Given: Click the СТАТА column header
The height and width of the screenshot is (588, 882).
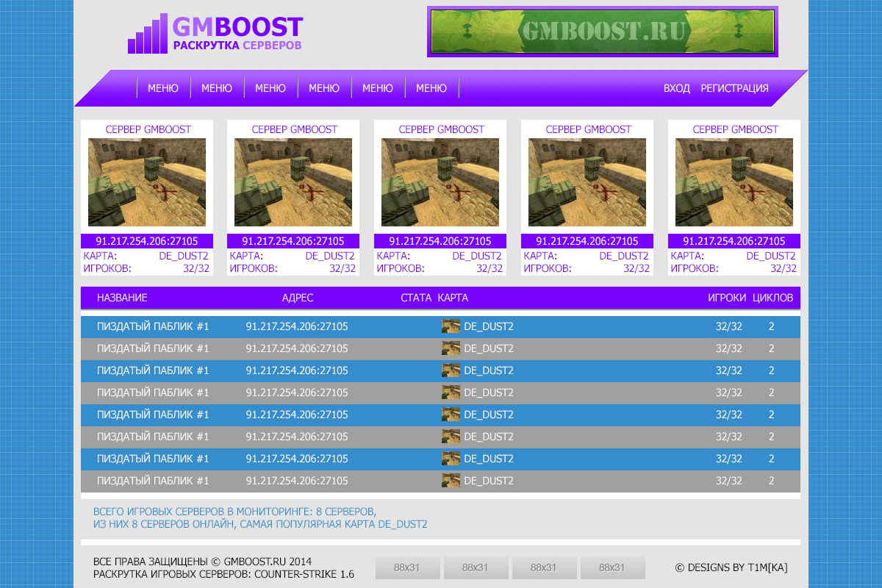Looking at the screenshot, I should click(416, 298).
